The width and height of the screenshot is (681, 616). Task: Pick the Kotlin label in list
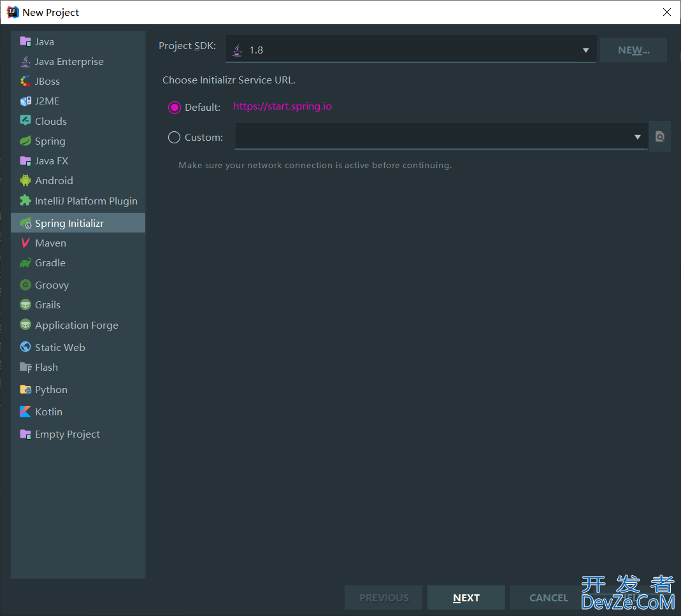pos(48,412)
